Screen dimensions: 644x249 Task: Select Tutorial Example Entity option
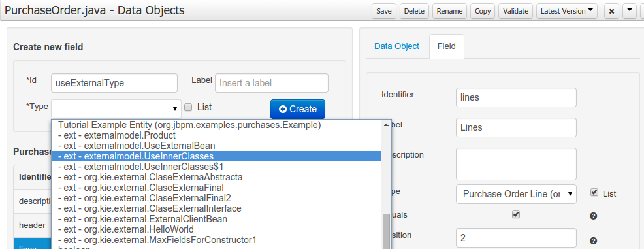click(216, 125)
